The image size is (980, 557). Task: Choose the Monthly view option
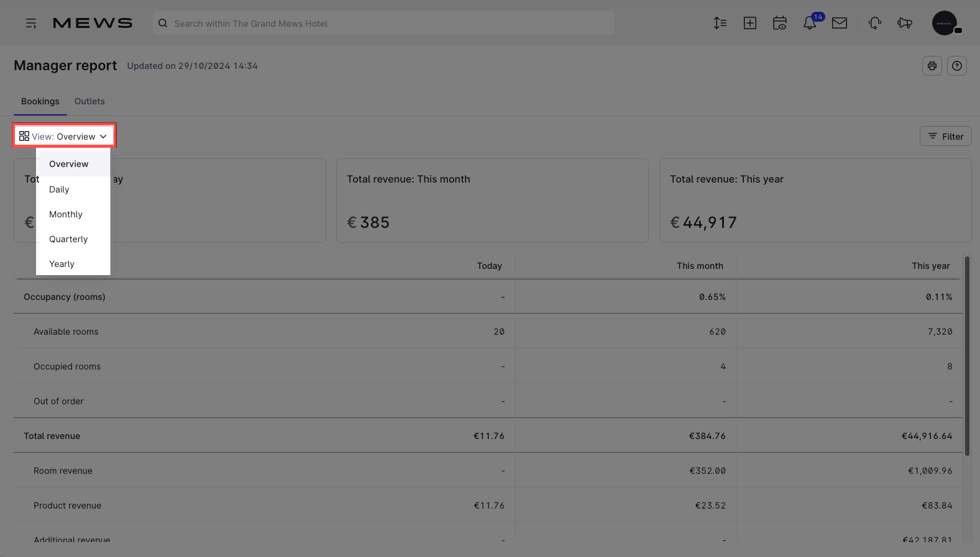[66, 214]
